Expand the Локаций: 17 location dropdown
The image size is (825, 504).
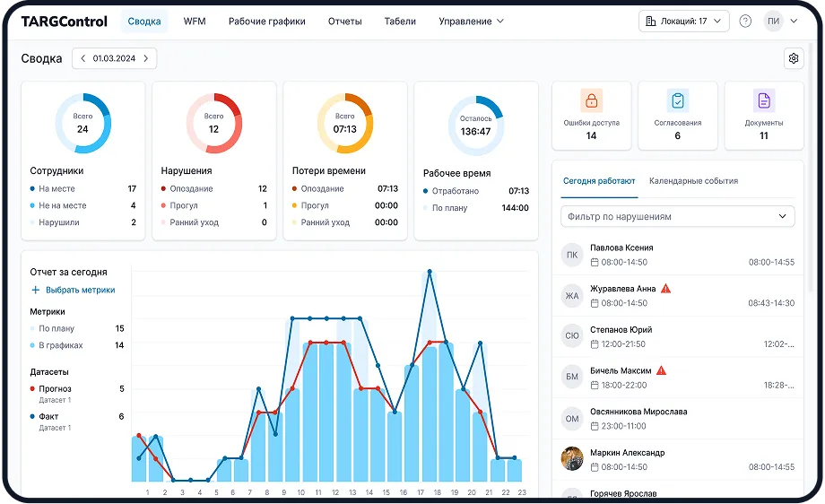(x=683, y=22)
